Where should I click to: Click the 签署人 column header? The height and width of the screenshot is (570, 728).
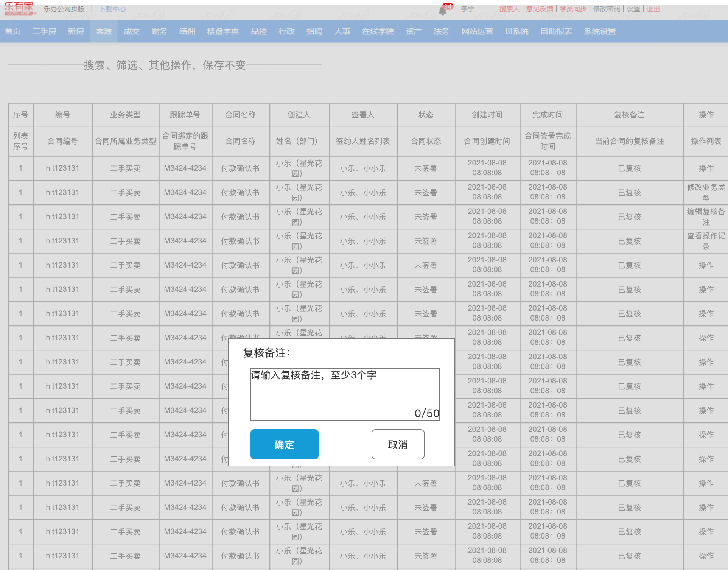(x=363, y=115)
